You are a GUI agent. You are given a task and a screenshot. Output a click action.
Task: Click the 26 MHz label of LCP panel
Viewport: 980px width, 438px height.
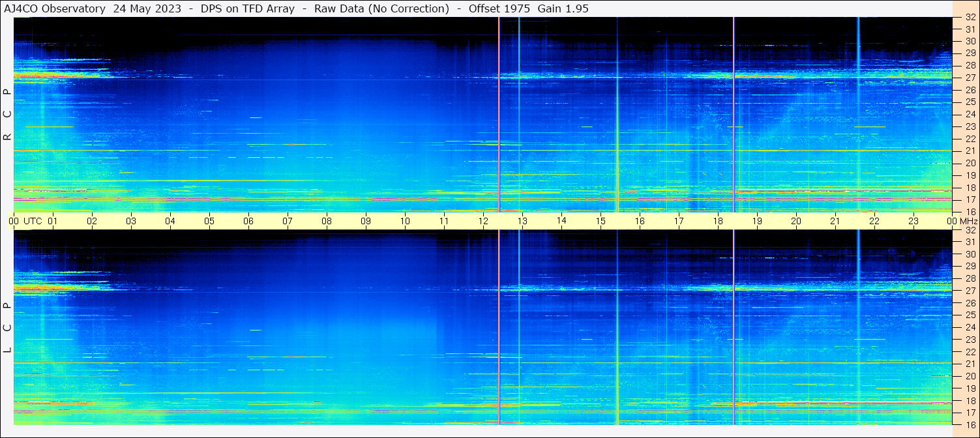click(970, 303)
